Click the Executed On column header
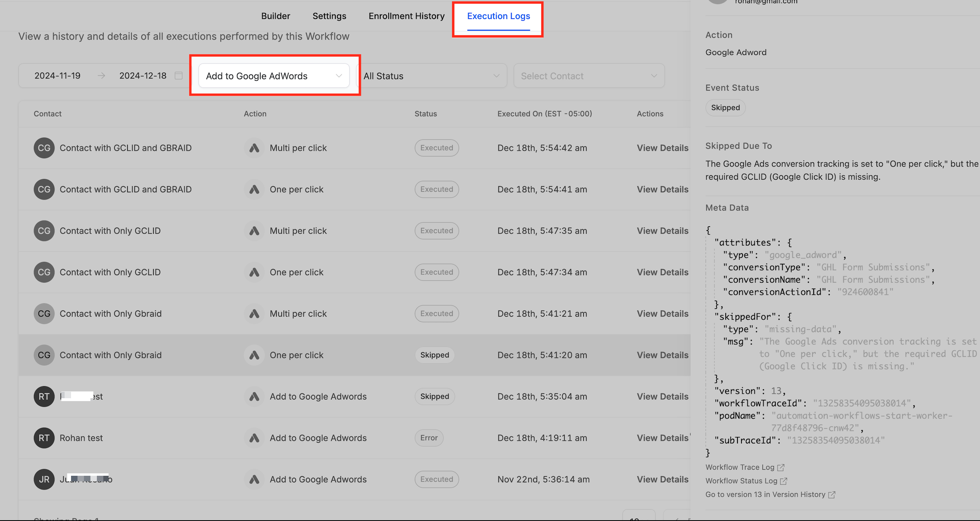The height and width of the screenshot is (521, 980). [x=544, y=114]
